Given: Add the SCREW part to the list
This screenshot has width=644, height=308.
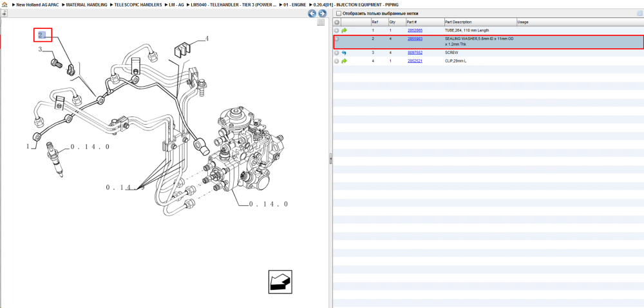Looking at the screenshot, I should (x=336, y=53).
